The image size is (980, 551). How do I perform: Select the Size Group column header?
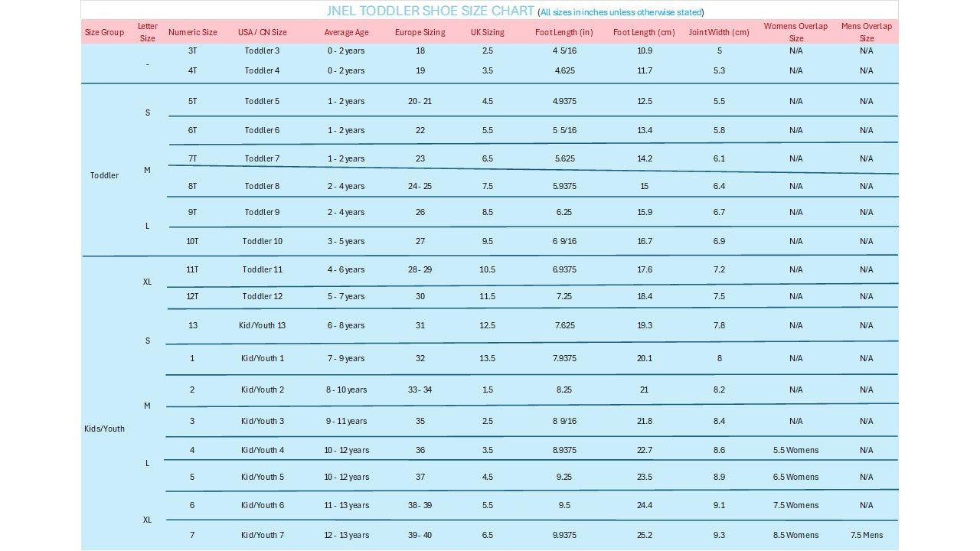(x=104, y=32)
